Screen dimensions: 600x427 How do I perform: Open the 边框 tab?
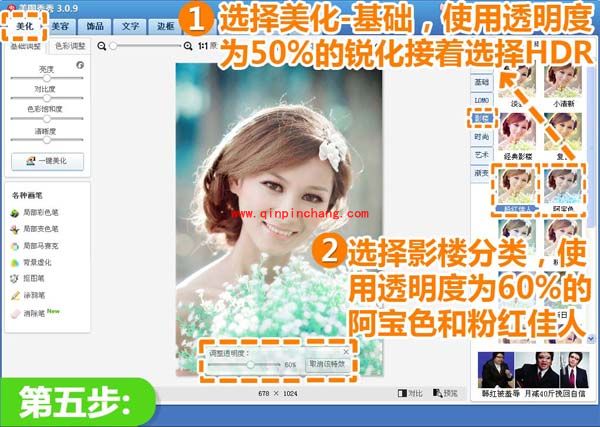(165, 26)
